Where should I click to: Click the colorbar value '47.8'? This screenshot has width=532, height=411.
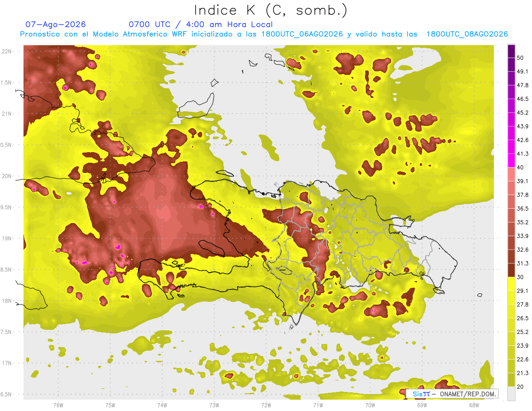point(523,85)
